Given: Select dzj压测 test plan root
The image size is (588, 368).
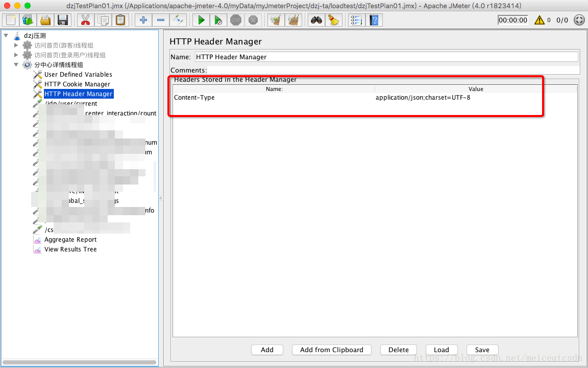Looking at the screenshot, I should (35, 36).
